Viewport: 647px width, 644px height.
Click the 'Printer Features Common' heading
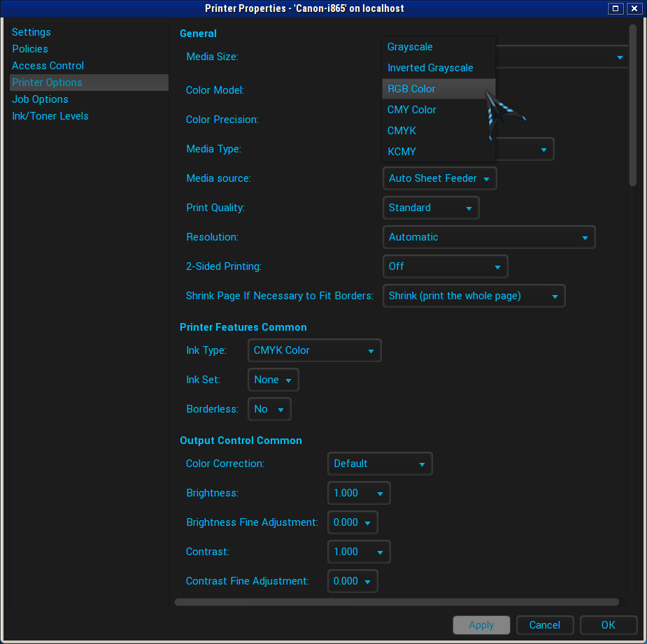(243, 327)
